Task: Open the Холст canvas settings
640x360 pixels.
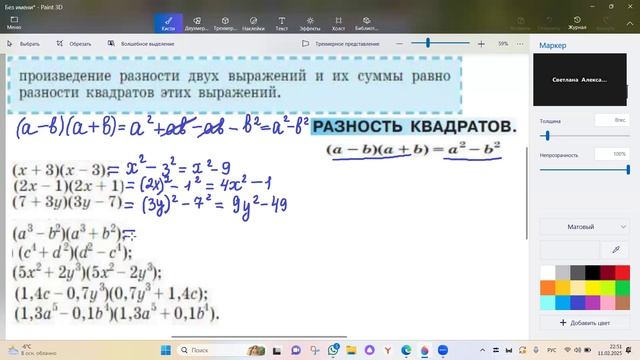Action: [338, 23]
